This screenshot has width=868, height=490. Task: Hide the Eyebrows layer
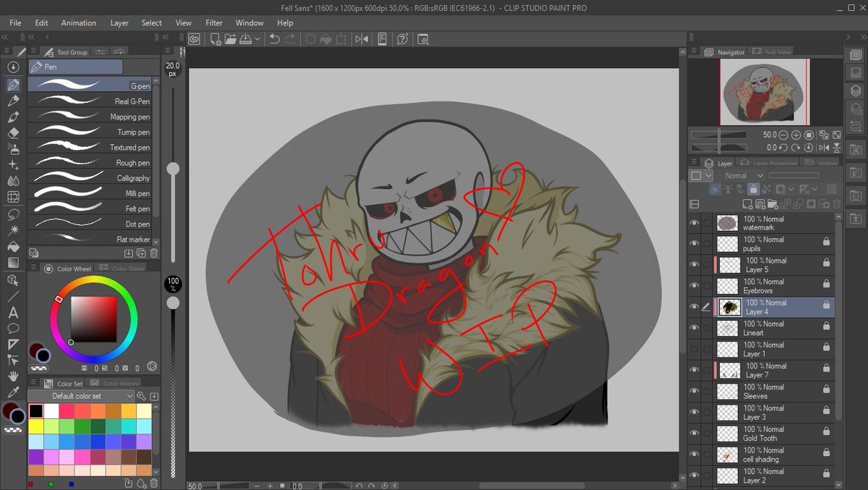tap(694, 286)
